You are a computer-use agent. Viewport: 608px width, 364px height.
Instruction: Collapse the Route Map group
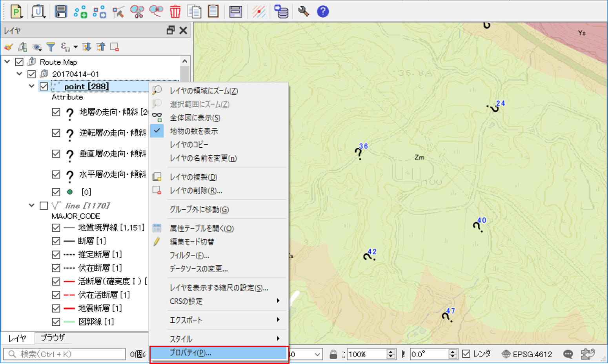tap(7, 62)
